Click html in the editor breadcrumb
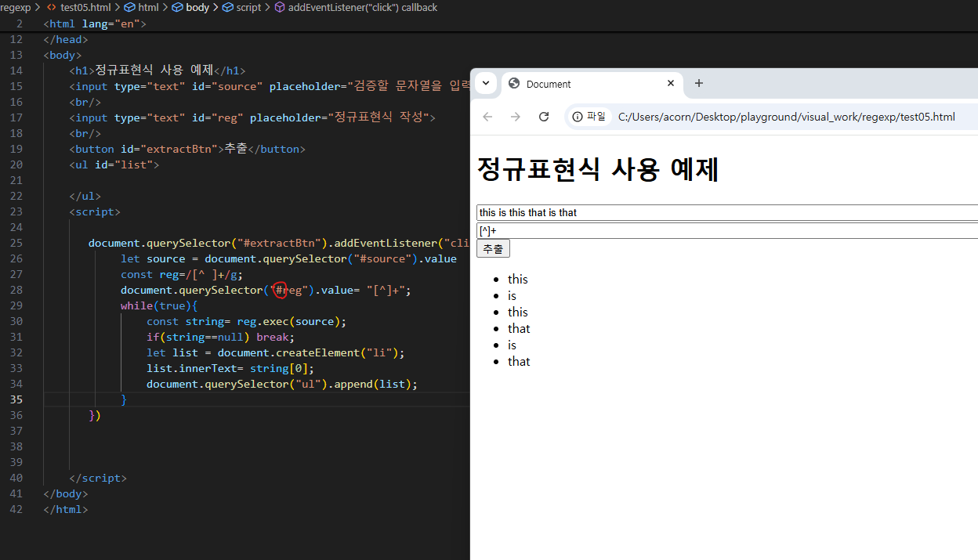 tap(148, 7)
